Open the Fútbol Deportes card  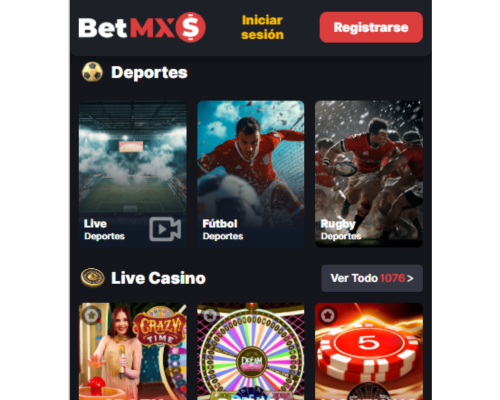pyautogui.click(x=251, y=174)
